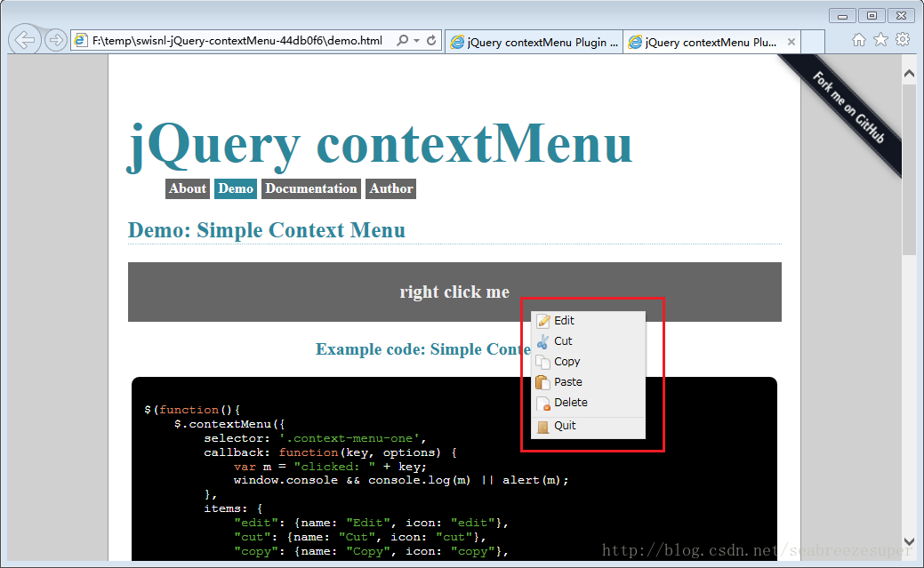
Task: Open the browser Home page icon
Action: click(x=859, y=39)
